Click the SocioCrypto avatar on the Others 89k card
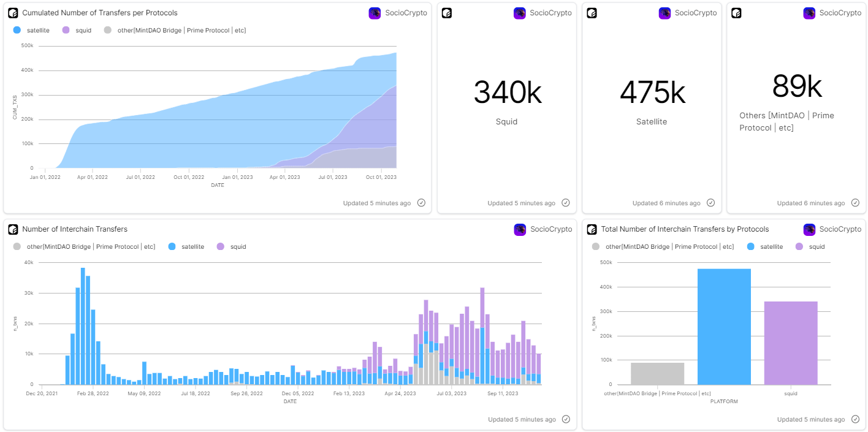Viewport: 868px width, 432px height. tap(809, 13)
